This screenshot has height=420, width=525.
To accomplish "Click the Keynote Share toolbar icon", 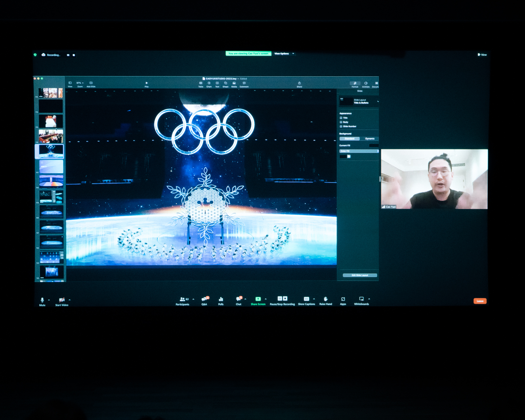I will 299,83.
